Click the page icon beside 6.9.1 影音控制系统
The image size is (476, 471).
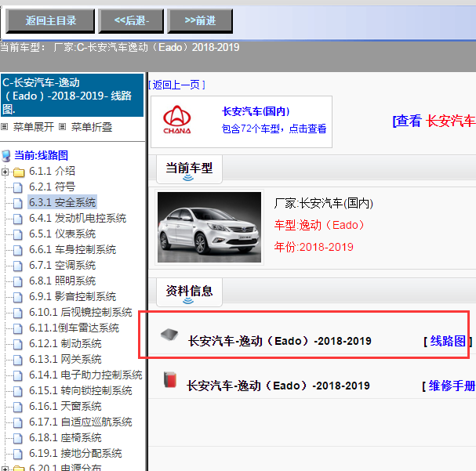[x=18, y=298]
